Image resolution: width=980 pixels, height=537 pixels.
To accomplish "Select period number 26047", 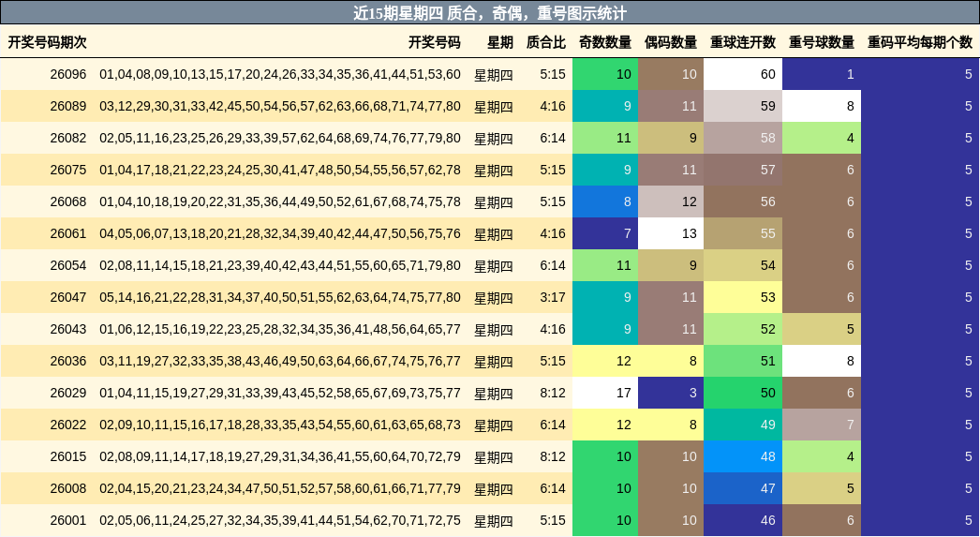I will click(68, 298).
